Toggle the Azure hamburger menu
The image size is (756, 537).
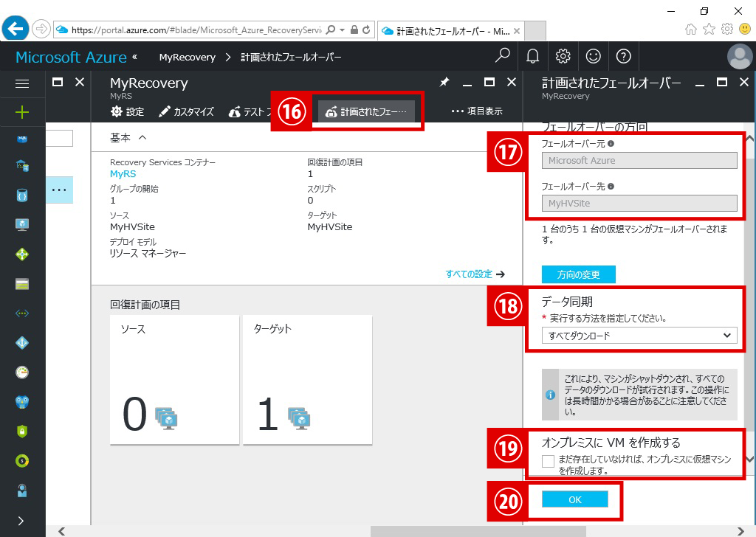coord(22,84)
